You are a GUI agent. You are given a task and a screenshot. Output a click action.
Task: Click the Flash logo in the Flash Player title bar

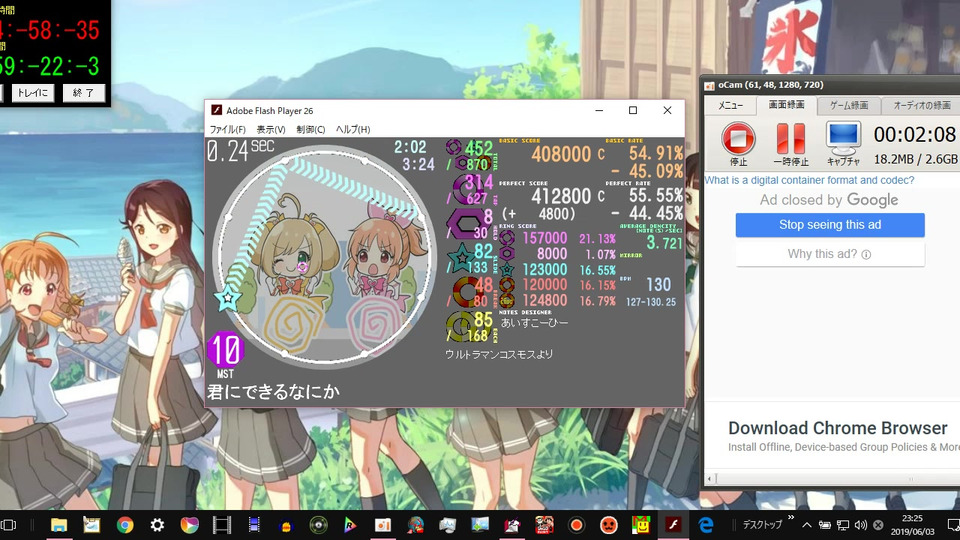click(x=216, y=110)
